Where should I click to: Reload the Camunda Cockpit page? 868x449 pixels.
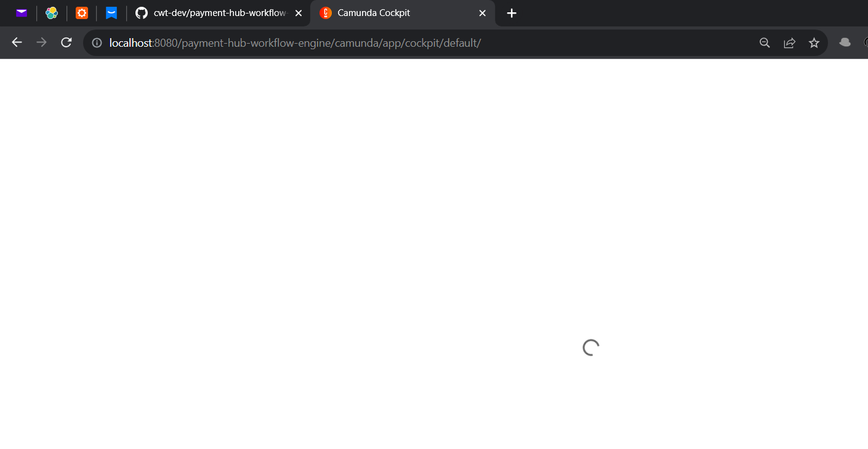pos(66,42)
